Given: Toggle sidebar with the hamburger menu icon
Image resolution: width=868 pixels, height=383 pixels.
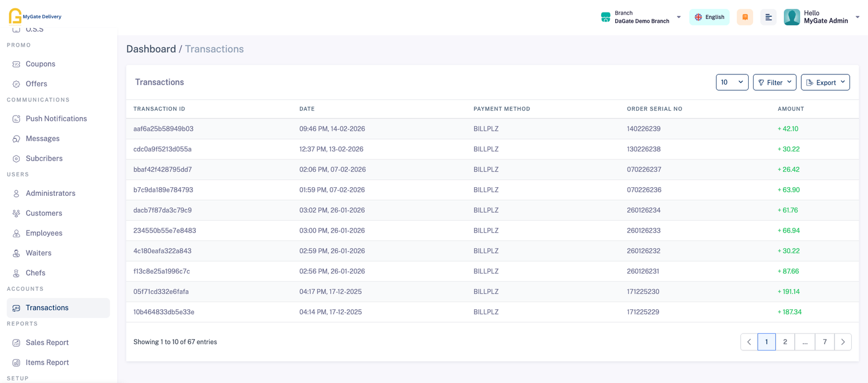Looking at the screenshot, I should [x=768, y=17].
